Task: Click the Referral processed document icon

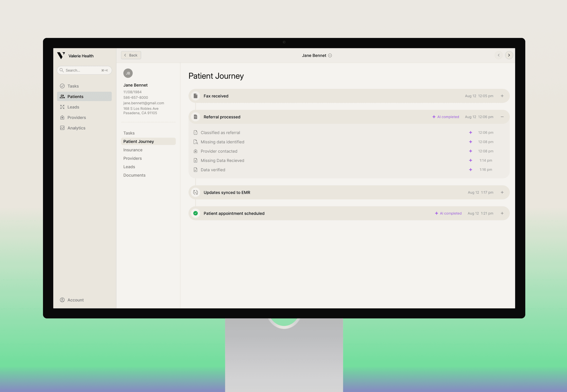Action: [196, 117]
